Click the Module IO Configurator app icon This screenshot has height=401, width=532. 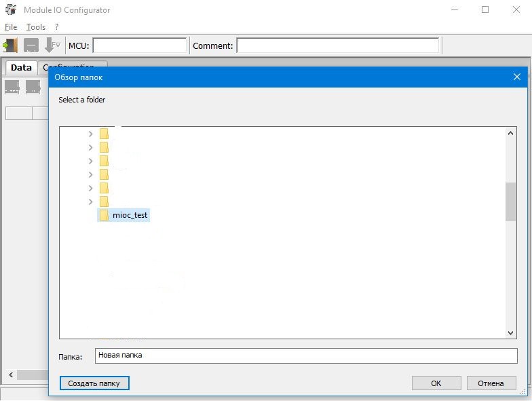click(x=11, y=9)
